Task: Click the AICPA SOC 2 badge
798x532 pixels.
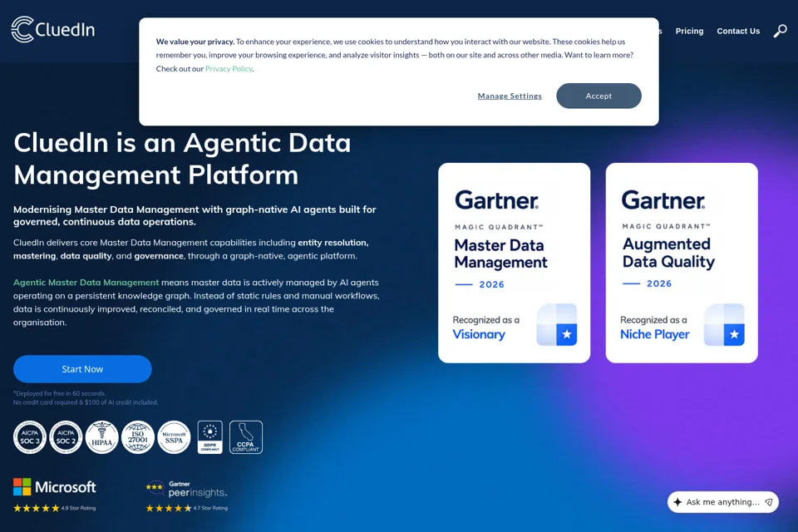Action: pos(66,436)
